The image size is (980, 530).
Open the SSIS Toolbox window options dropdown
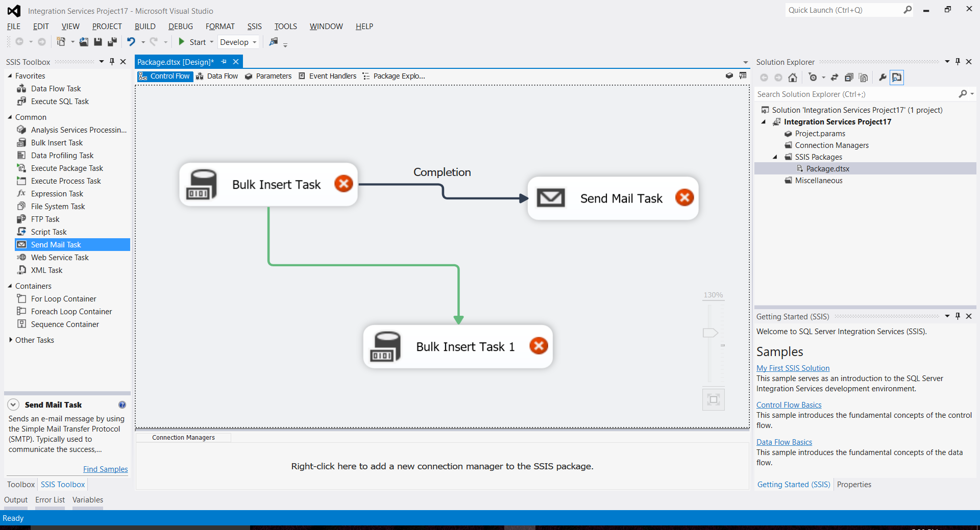click(x=102, y=62)
